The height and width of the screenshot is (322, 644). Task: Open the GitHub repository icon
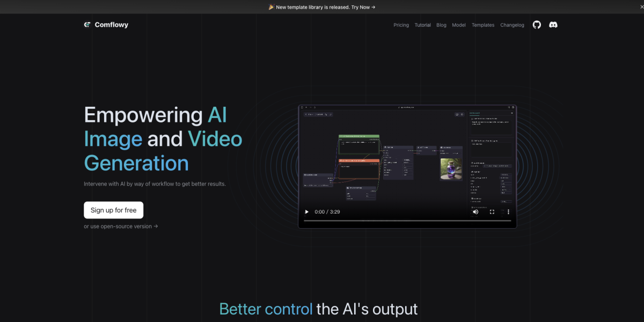(537, 25)
